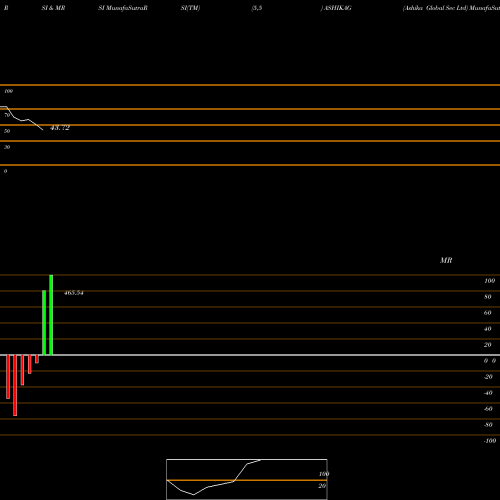This screenshot has height=500, width=500.
Task: Click the smallest red MR bar
Action: (37, 359)
